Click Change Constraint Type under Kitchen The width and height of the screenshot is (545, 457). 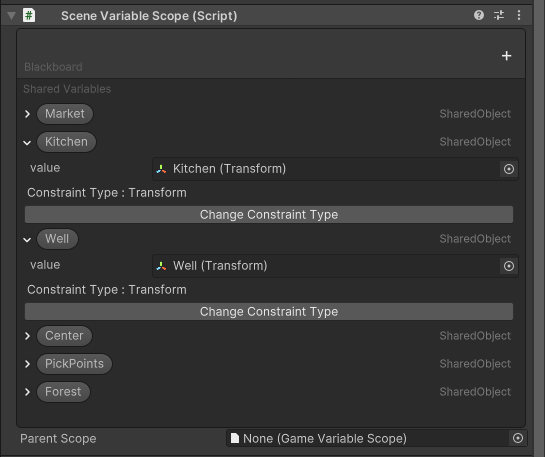(269, 214)
